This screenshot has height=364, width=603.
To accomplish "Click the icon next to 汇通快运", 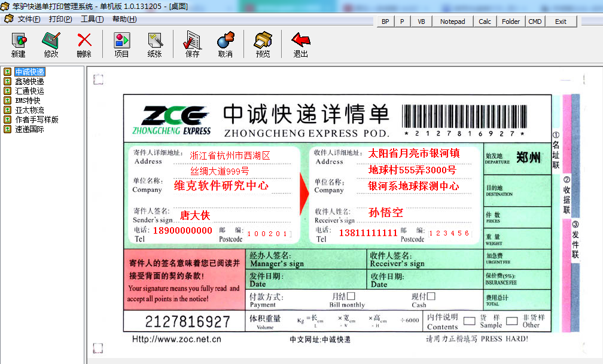I will tap(7, 91).
